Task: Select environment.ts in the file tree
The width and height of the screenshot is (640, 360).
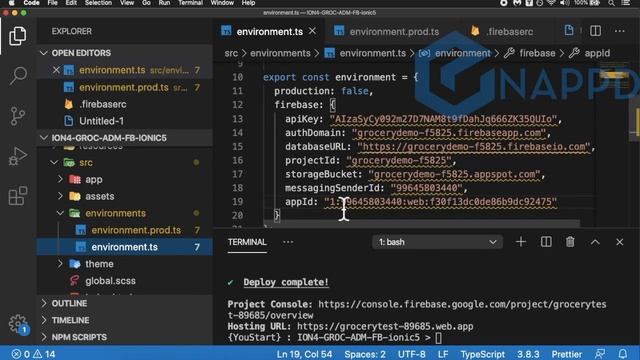Action: (x=124, y=247)
